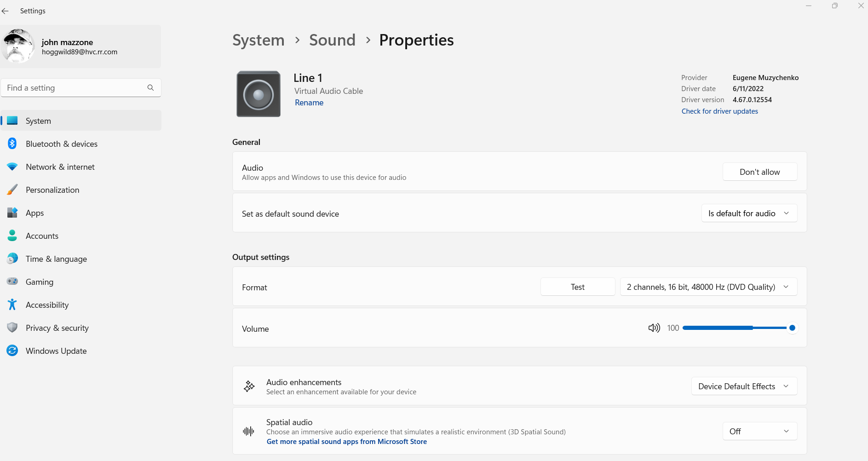Open Network & internet settings
Viewport: 868px width, 461px height.
click(60, 167)
